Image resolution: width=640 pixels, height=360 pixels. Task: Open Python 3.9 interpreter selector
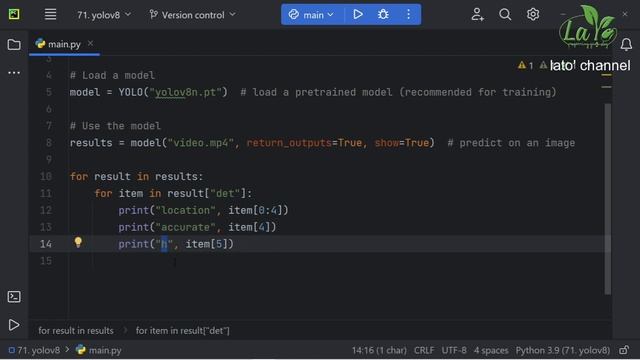click(562, 350)
